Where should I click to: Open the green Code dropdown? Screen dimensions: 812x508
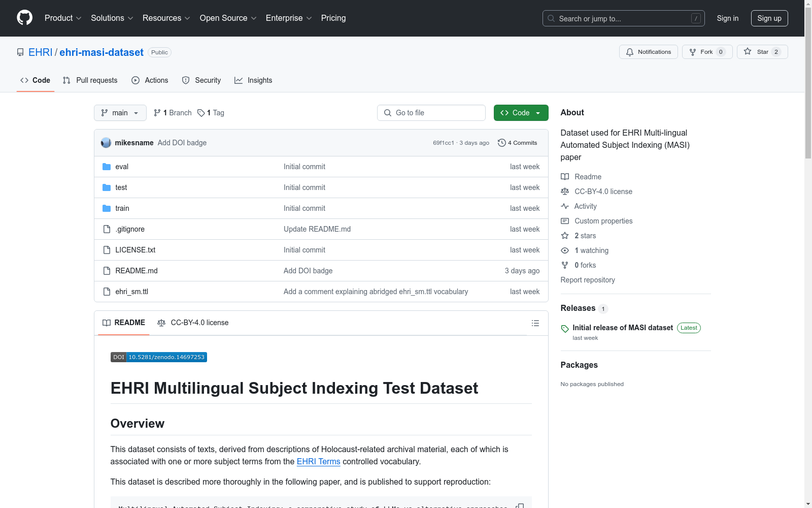[x=521, y=113]
